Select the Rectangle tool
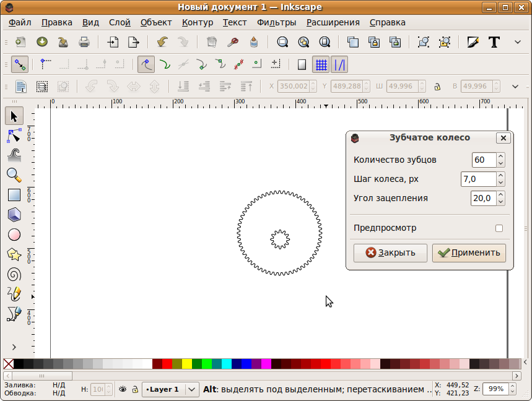This screenshot has width=532, height=401. coord(14,195)
